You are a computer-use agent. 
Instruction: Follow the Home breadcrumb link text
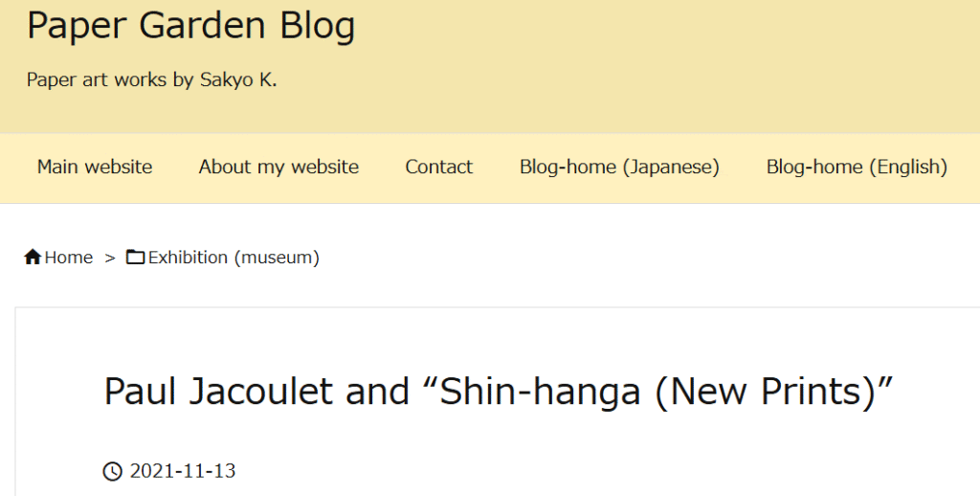tap(69, 257)
